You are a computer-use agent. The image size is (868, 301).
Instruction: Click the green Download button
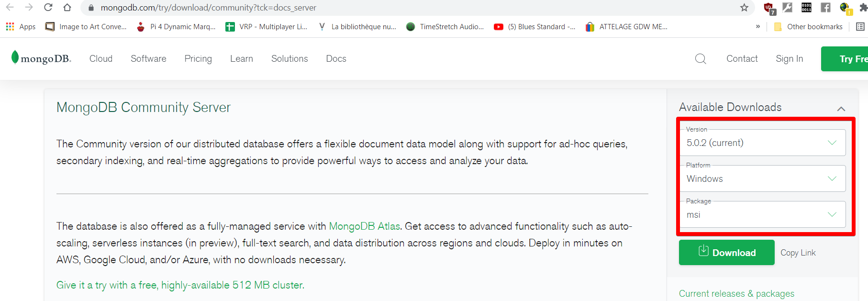(726, 253)
